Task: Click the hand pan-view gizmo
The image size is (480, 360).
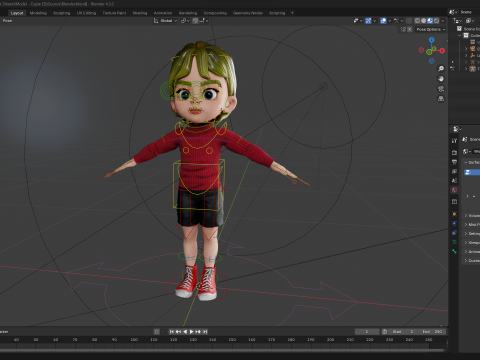Action: click(441, 79)
